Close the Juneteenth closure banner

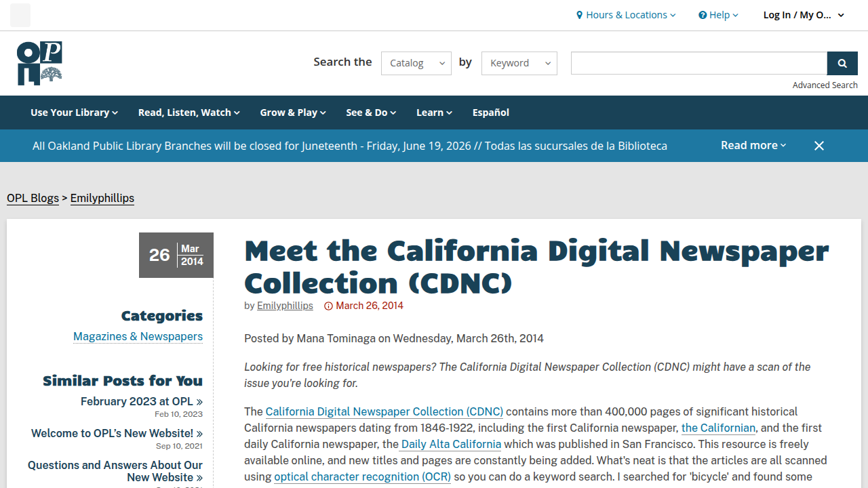819,146
